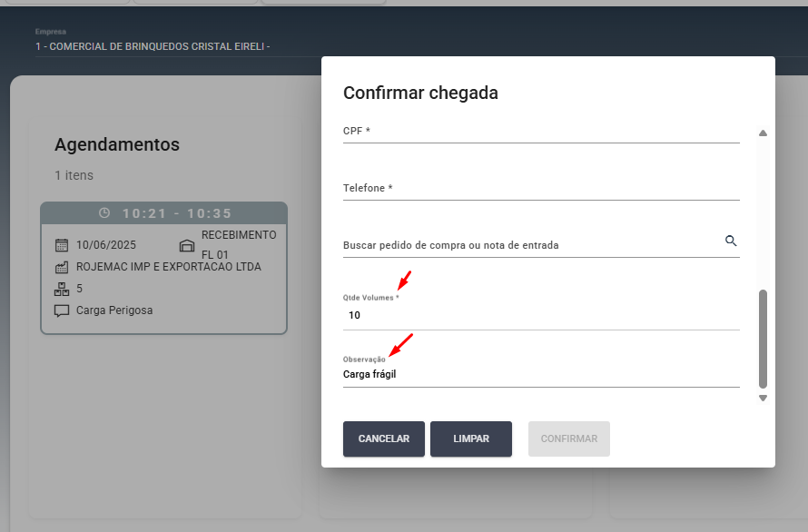Click the comment icon beside Carga Perigosa
Screen dimensions: 808x532
click(x=62, y=310)
